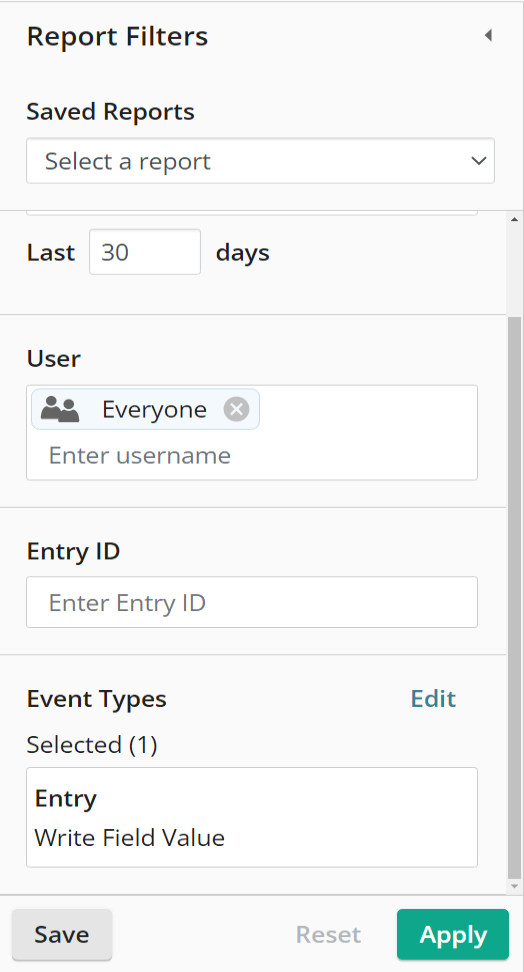Screen dimensions: 524x972
Task: Reset the report filters
Action: click(329, 934)
